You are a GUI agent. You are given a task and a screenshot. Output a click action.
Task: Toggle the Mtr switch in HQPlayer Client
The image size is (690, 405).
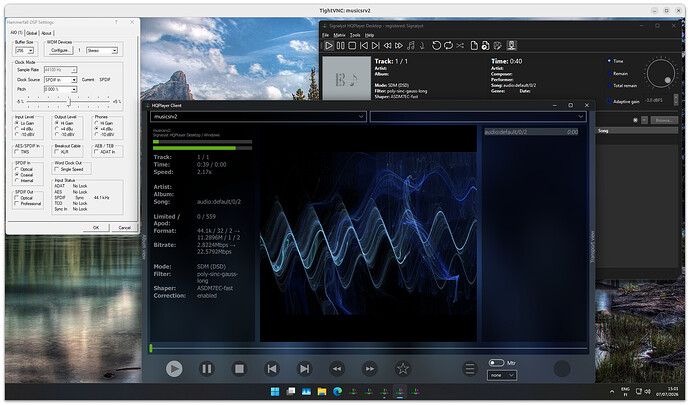point(496,363)
